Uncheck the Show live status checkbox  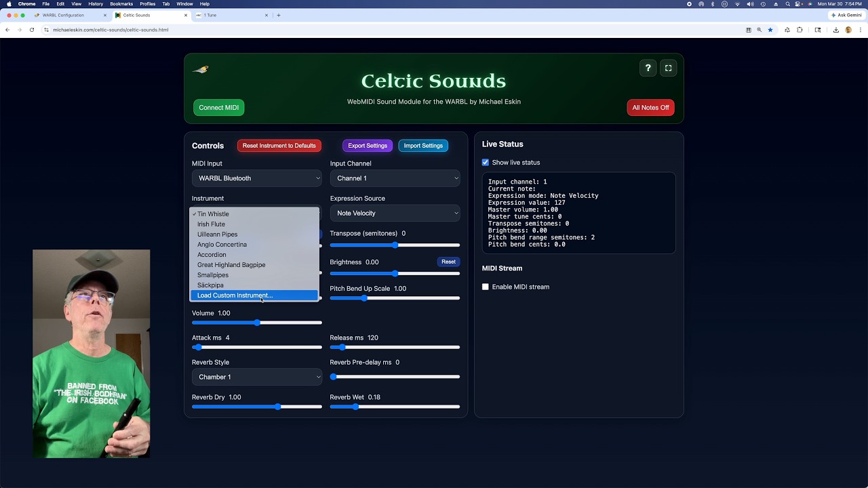pos(486,163)
